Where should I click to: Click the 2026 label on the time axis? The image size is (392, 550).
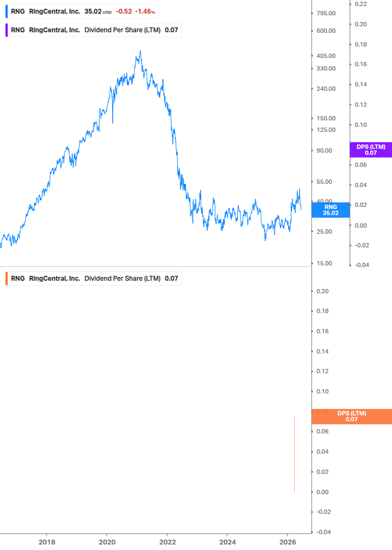click(x=288, y=542)
